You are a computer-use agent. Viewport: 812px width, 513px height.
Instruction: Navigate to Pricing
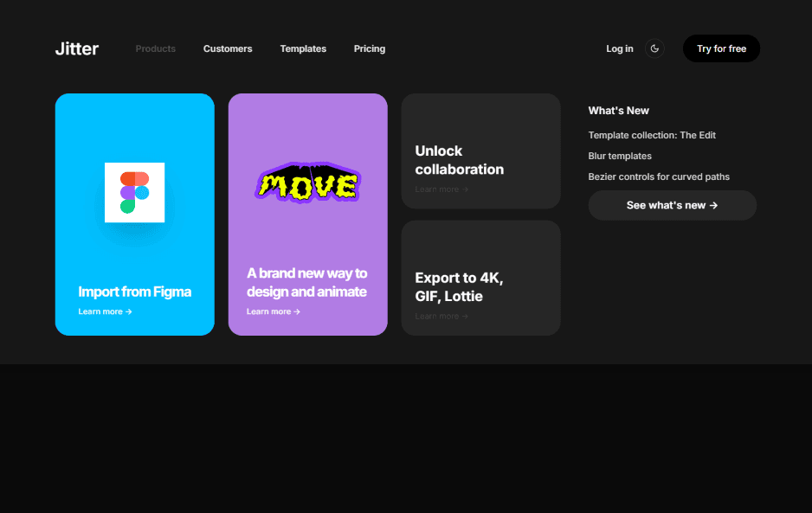pos(370,49)
